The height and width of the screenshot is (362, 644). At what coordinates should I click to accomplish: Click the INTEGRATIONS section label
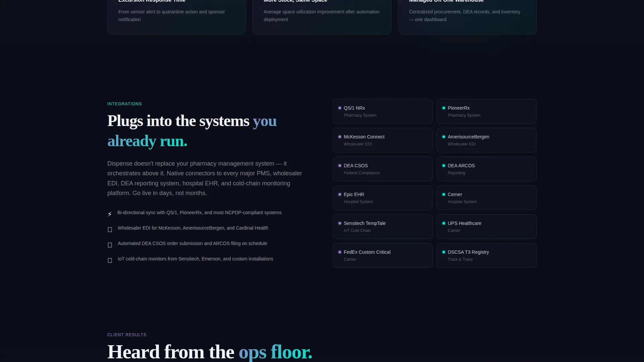point(124,104)
